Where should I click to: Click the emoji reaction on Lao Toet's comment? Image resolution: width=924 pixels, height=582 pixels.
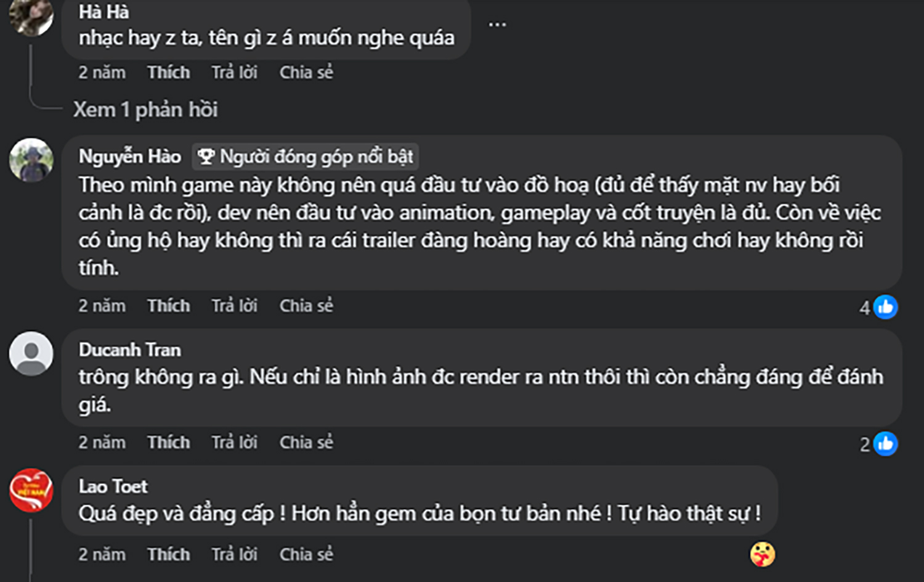[x=763, y=554]
